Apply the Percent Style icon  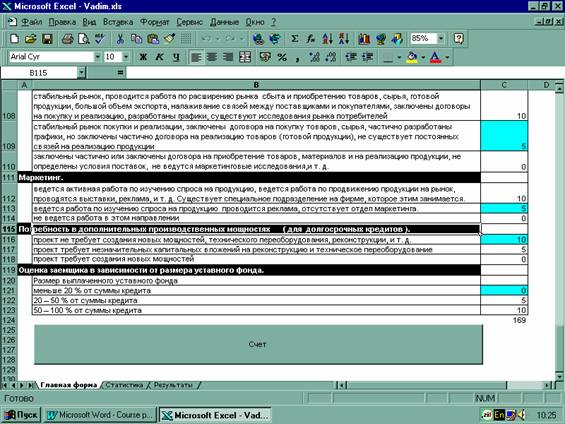click(x=282, y=57)
